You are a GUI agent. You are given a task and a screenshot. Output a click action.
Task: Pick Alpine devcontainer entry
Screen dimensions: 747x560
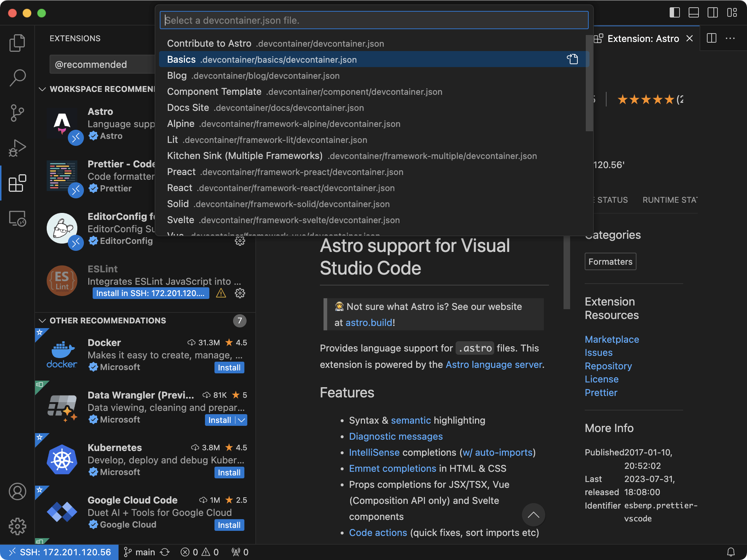pos(372,124)
